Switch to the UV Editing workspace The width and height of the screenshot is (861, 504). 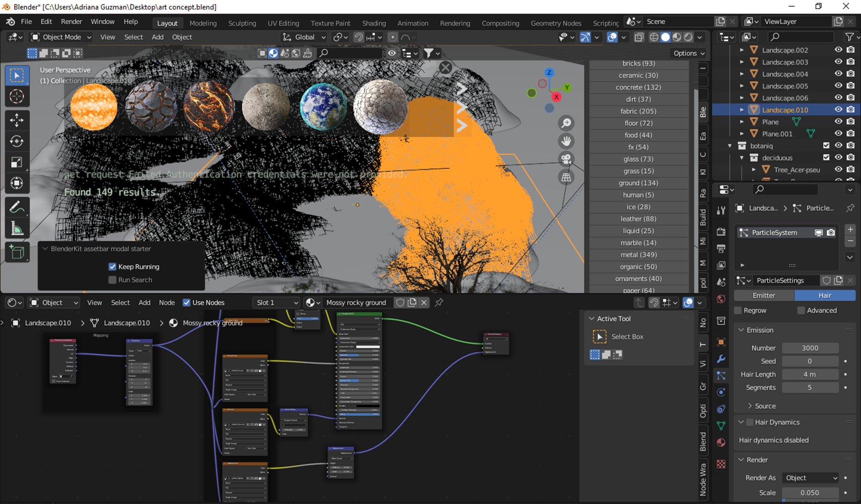[x=283, y=23]
